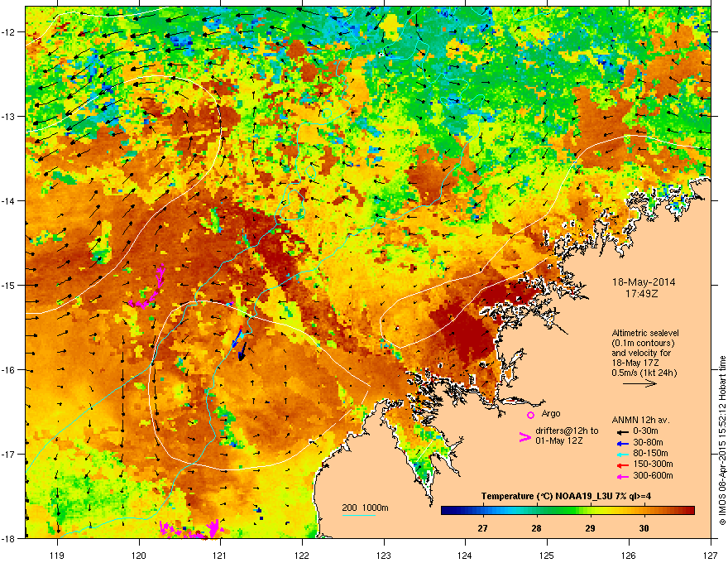Click the '0-30m' depth label
This screenshot has width=728, height=563.
point(645,431)
